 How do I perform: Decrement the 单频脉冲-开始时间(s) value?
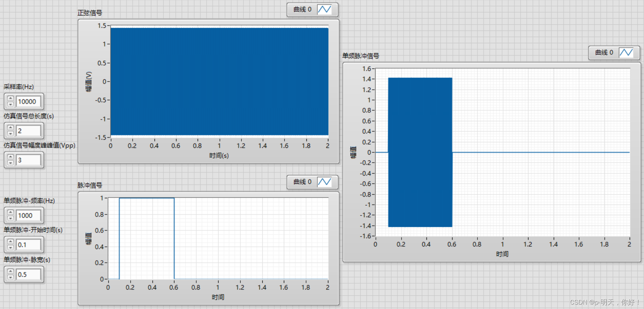10,247
